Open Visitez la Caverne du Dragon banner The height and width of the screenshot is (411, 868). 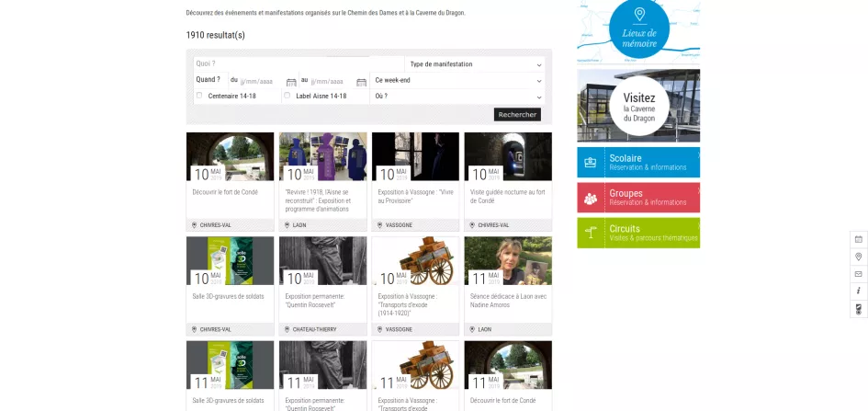click(638, 105)
